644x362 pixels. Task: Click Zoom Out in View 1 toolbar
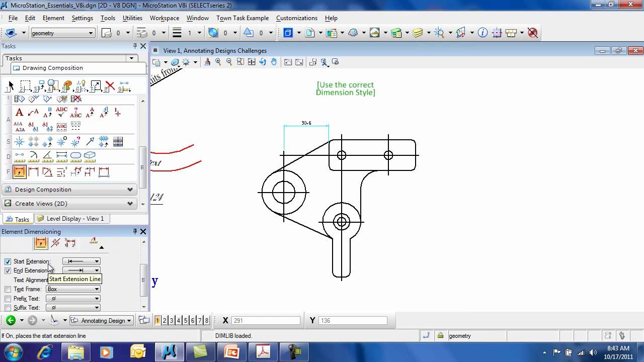tap(229, 62)
